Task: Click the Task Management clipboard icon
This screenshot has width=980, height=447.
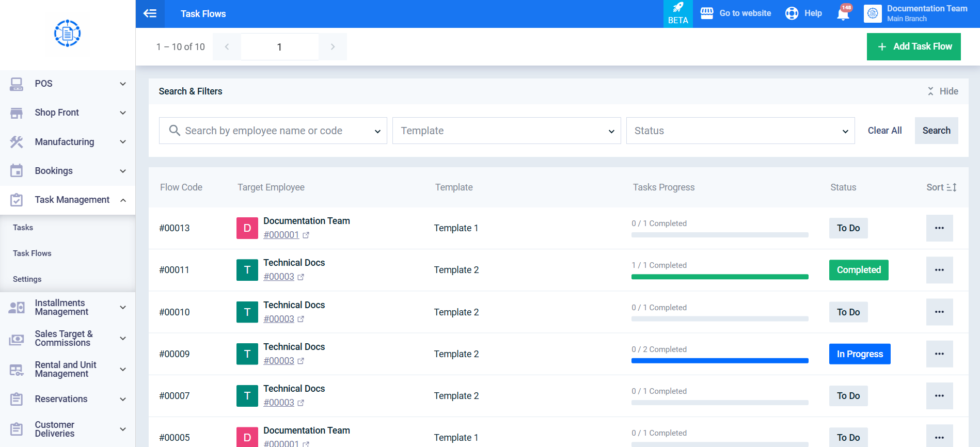Action: 17,200
